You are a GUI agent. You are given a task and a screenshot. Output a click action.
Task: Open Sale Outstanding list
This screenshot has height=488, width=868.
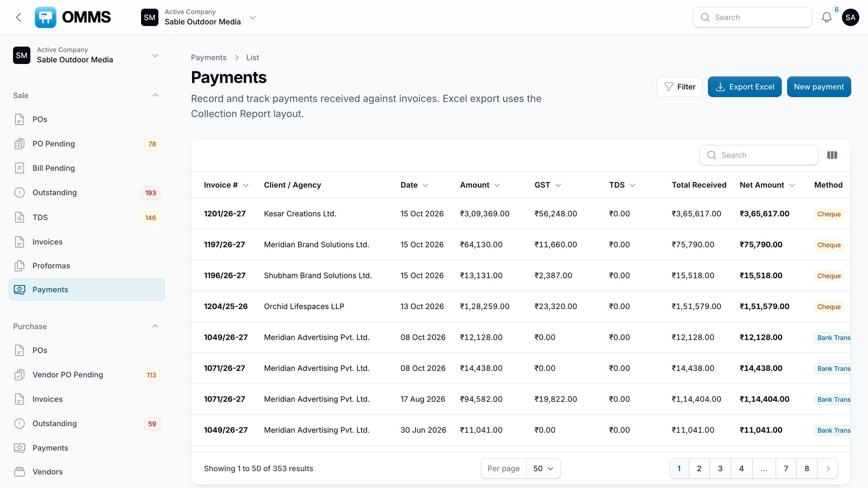[87, 193]
